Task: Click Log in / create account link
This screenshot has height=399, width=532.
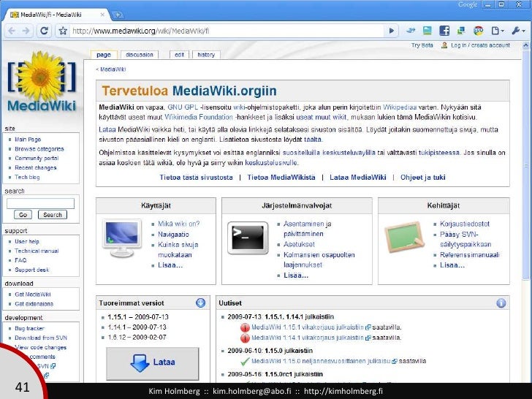Action: click(x=480, y=45)
